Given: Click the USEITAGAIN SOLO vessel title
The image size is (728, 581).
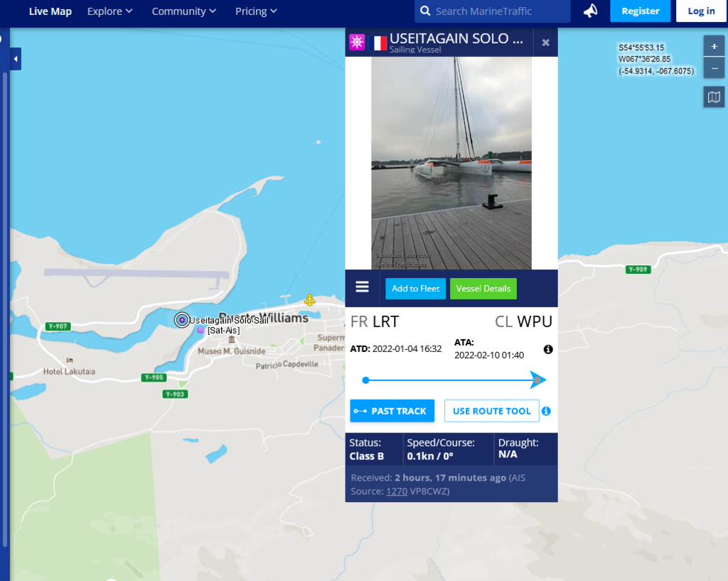Looking at the screenshot, I should (456, 38).
